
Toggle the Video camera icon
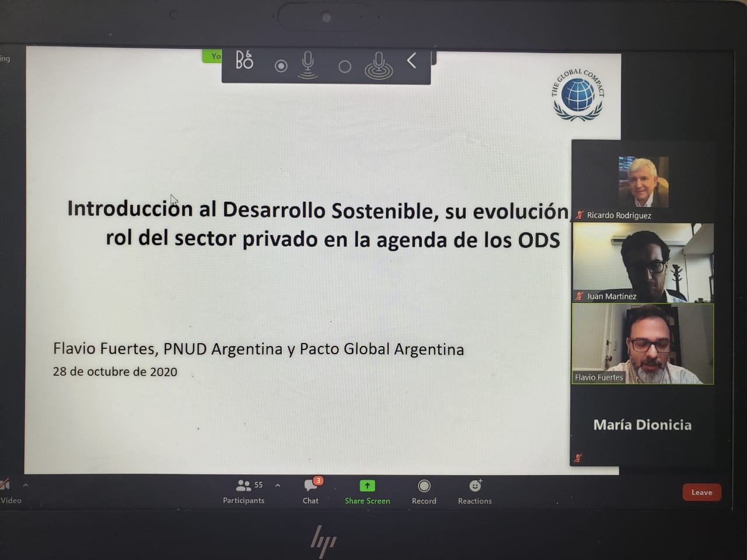[x=5, y=485]
